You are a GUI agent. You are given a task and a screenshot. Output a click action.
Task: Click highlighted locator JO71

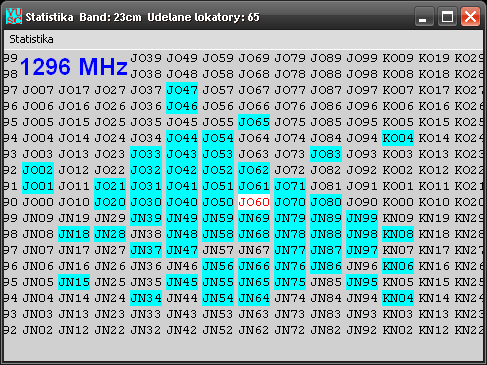coord(290,186)
